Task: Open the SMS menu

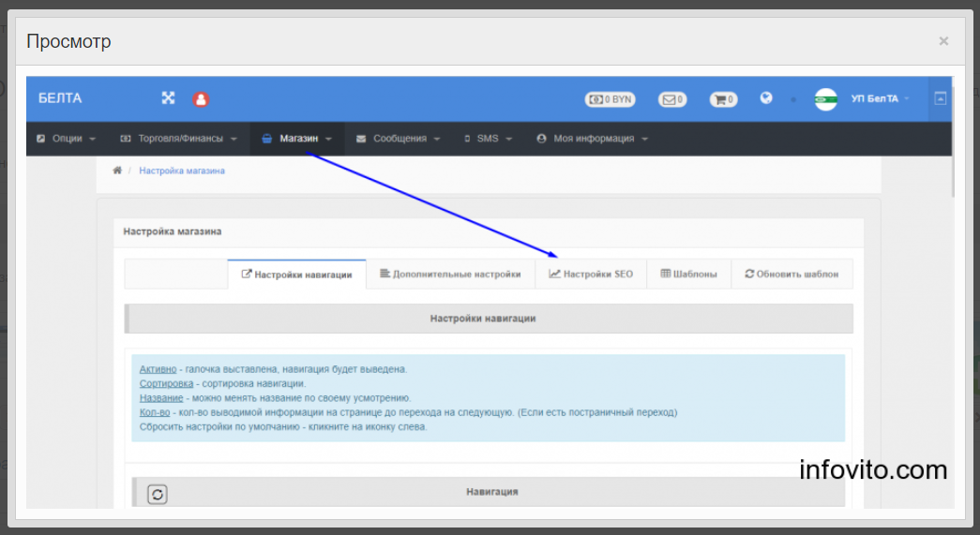Action: pyautogui.click(x=489, y=139)
